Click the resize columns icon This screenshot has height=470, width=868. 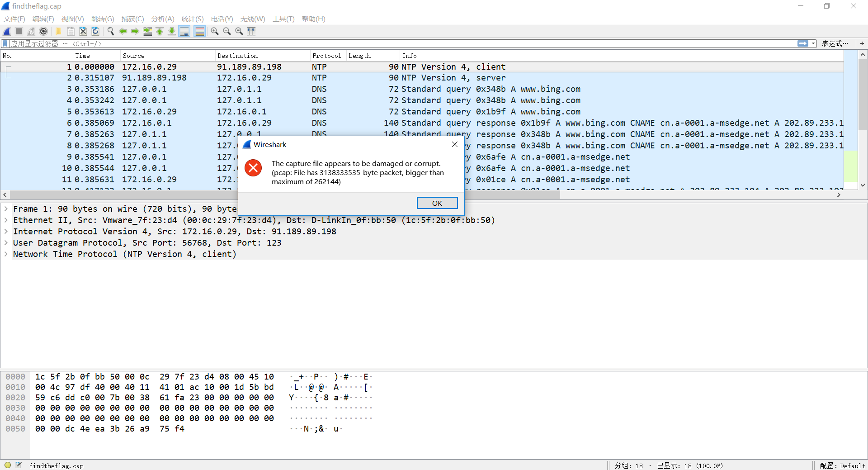(252, 31)
